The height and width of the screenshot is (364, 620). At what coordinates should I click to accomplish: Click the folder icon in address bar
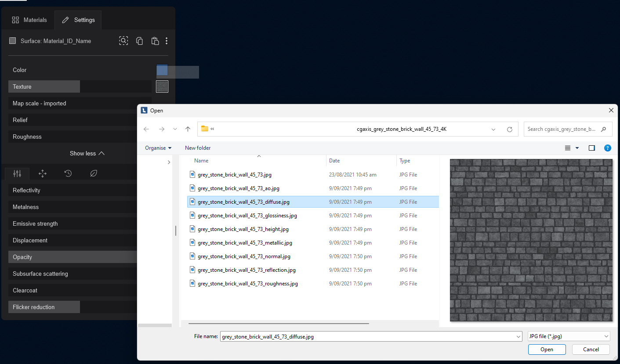(x=204, y=129)
